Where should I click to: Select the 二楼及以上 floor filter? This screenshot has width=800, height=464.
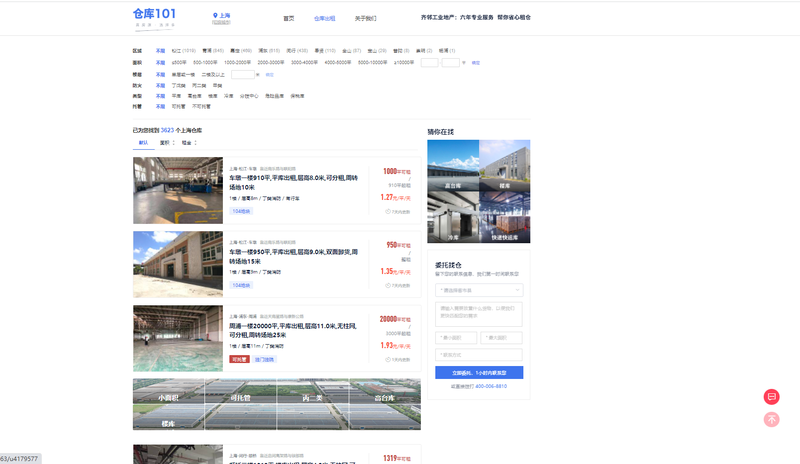tap(213, 75)
